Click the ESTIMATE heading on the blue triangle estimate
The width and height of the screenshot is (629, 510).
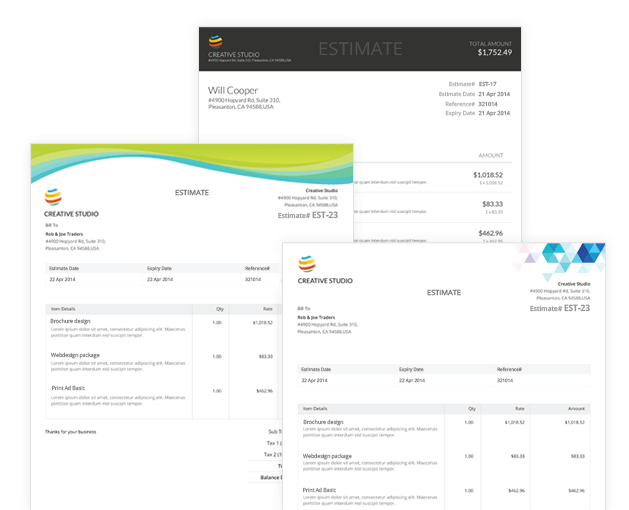click(x=444, y=293)
